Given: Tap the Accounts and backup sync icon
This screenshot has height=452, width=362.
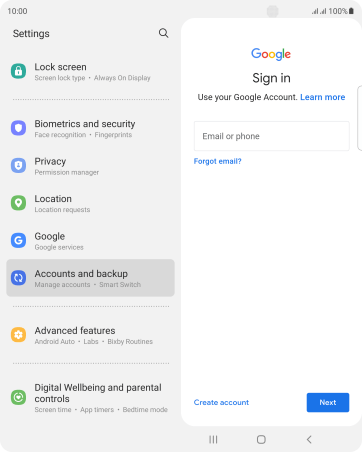Looking at the screenshot, I should click(x=18, y=278).
